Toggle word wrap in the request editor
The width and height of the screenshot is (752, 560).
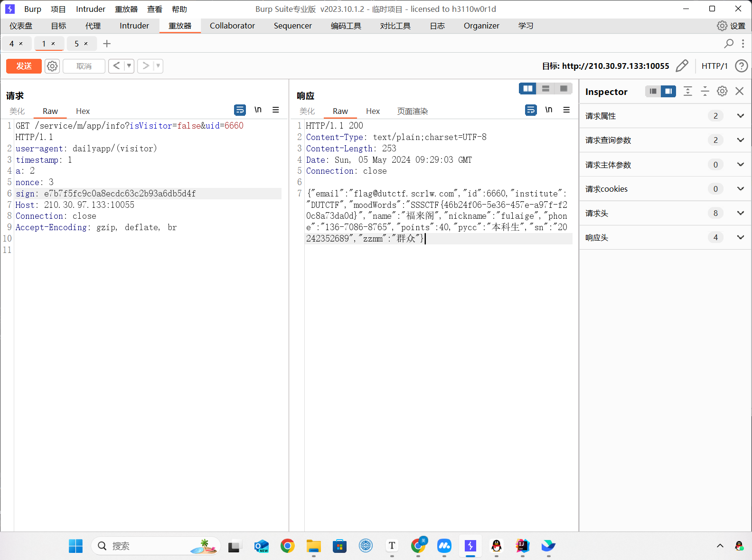tap(240, 110)
